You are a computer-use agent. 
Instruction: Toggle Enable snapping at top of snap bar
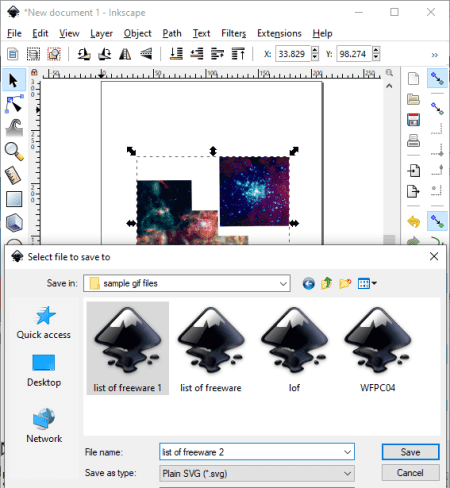point(437,78)
